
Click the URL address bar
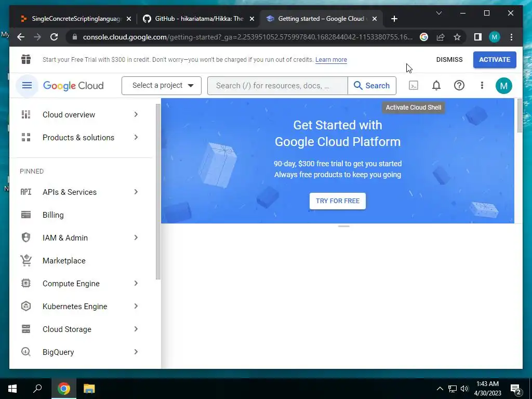pos(248,37)
